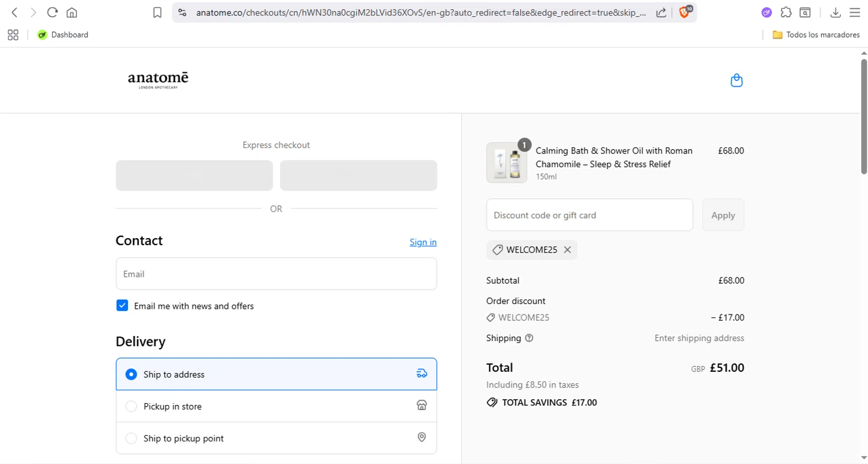Click the anatomē logo
The height and width of the screenshot is (464, 868).
pos(158,81)
